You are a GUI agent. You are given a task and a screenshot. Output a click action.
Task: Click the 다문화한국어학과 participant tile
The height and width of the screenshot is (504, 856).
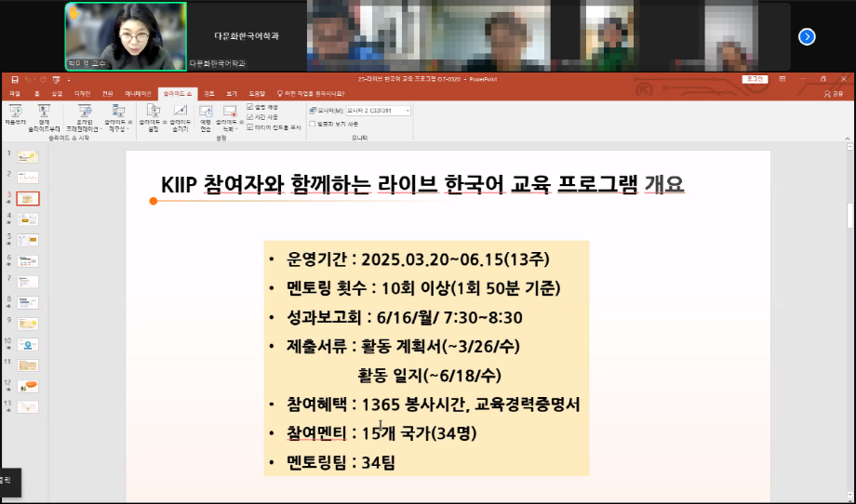[x=247, y=36]
